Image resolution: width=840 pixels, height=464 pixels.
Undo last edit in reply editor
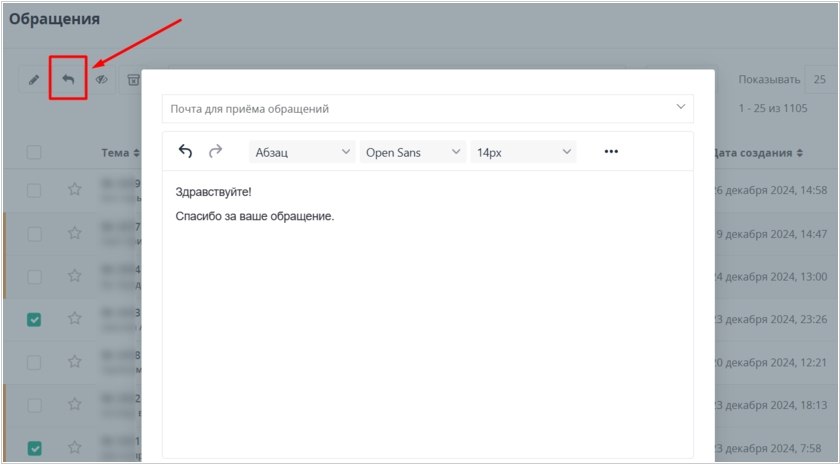[185, 152]
